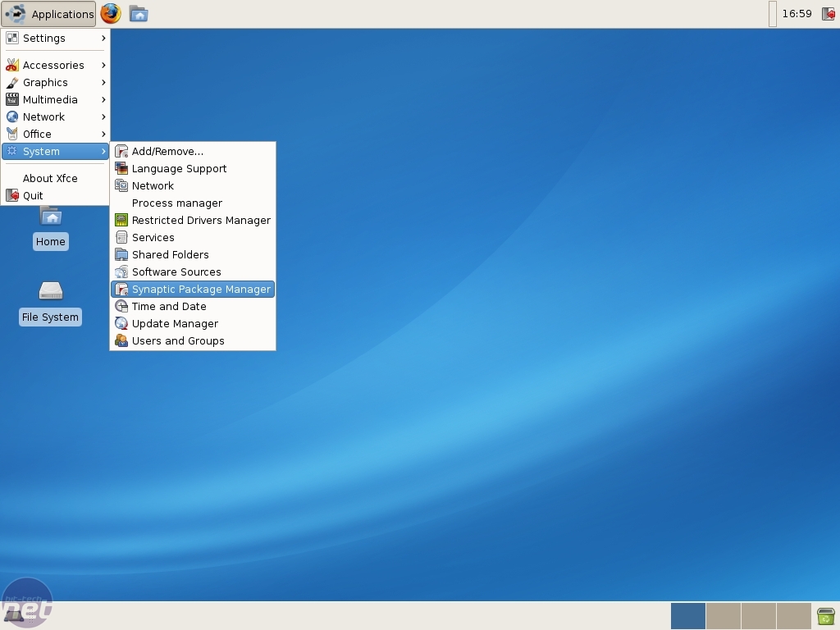Image resolution: width=840 pixels, height=630 pixels.
Task: Expand the Network submenu arrow
Action: click(103, 116)
